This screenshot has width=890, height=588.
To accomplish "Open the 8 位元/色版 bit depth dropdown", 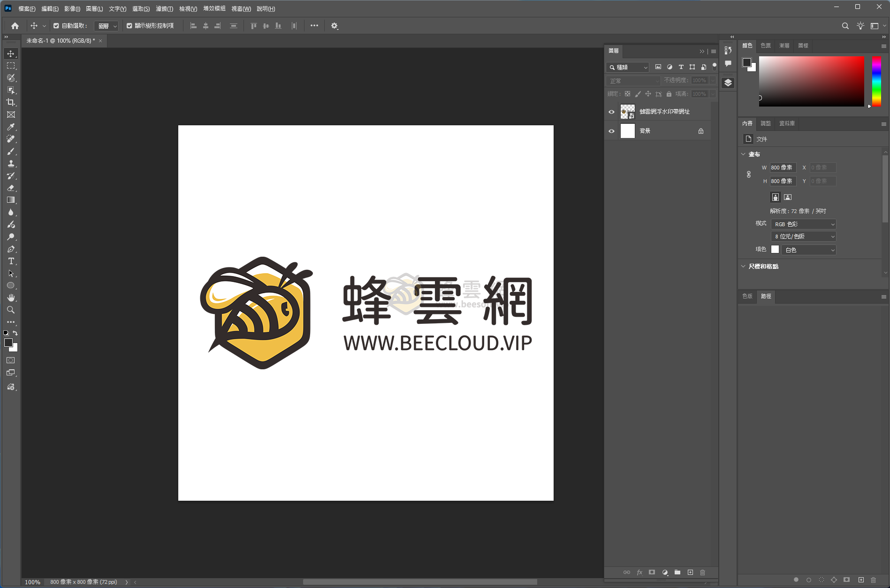I will [804, 237].
